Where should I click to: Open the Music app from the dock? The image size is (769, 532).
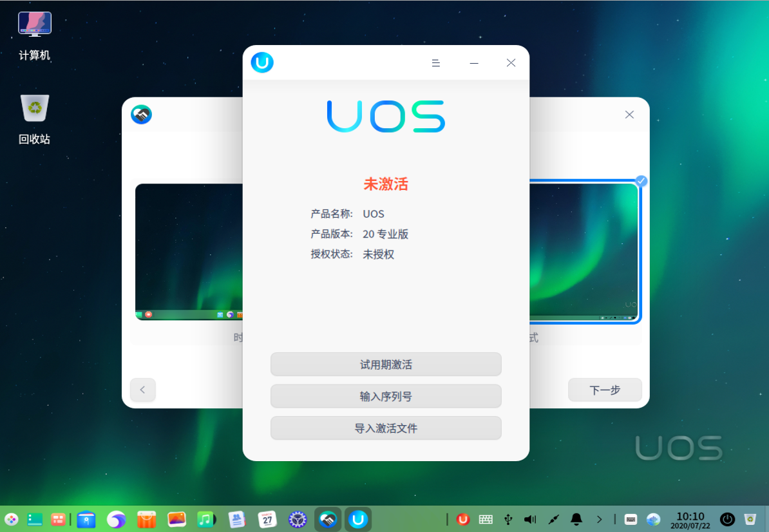coord(207,519)
